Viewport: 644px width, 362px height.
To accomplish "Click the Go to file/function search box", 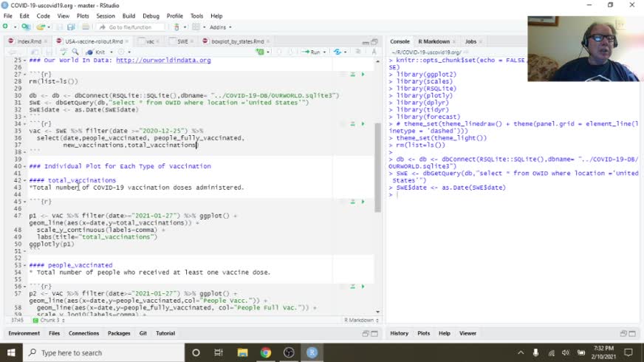I will pyautogui.click(x=131, y=27).
